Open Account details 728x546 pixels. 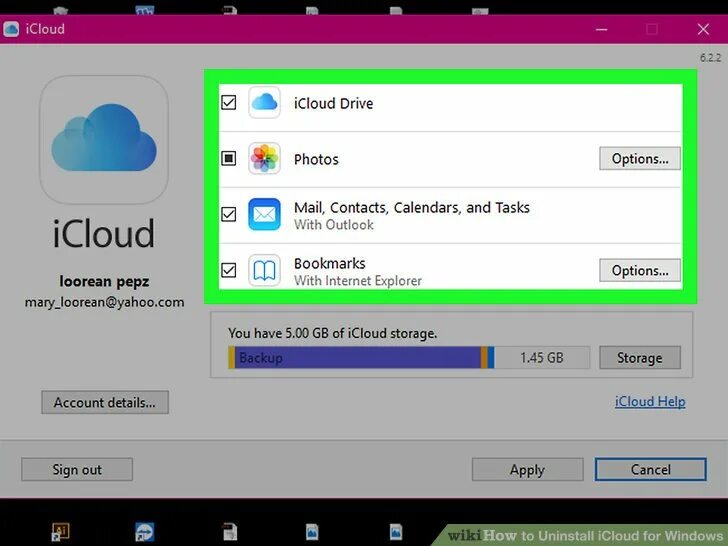105,402
